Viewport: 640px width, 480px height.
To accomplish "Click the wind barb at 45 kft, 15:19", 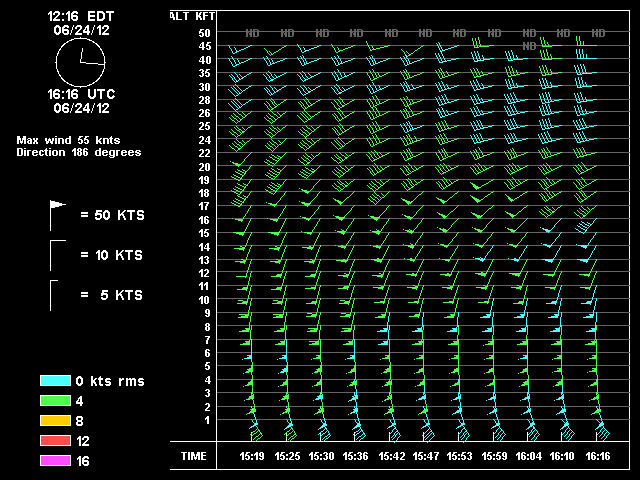I will (x=240, y=49).
